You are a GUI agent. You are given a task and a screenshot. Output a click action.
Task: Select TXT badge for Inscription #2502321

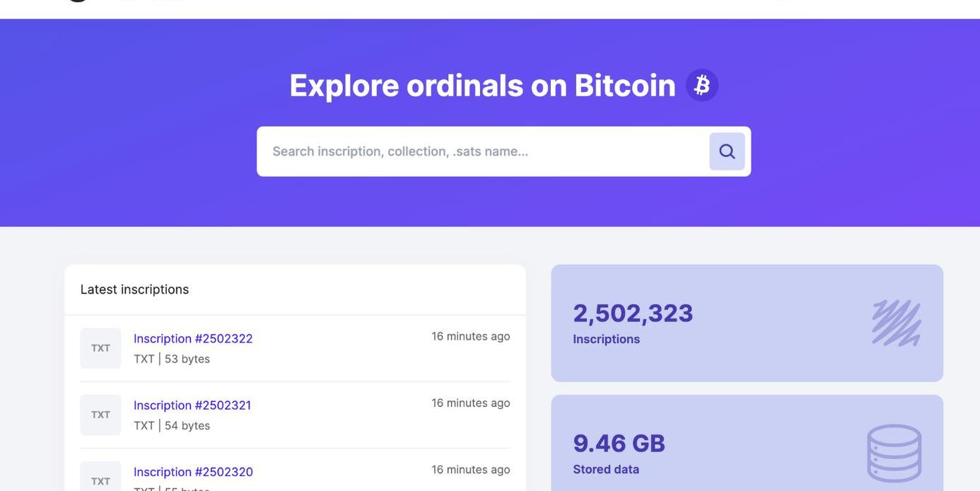[100, 415]
